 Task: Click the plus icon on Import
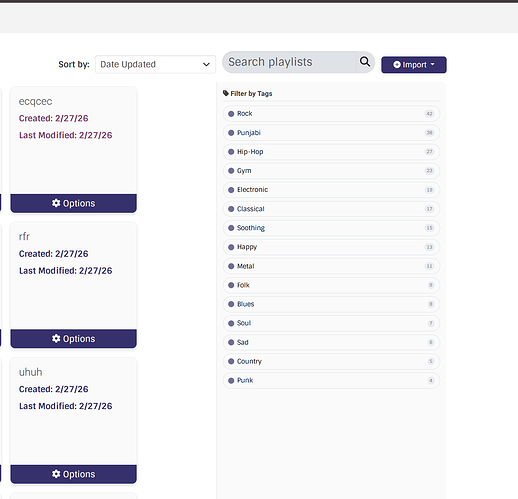pos(397,65)
